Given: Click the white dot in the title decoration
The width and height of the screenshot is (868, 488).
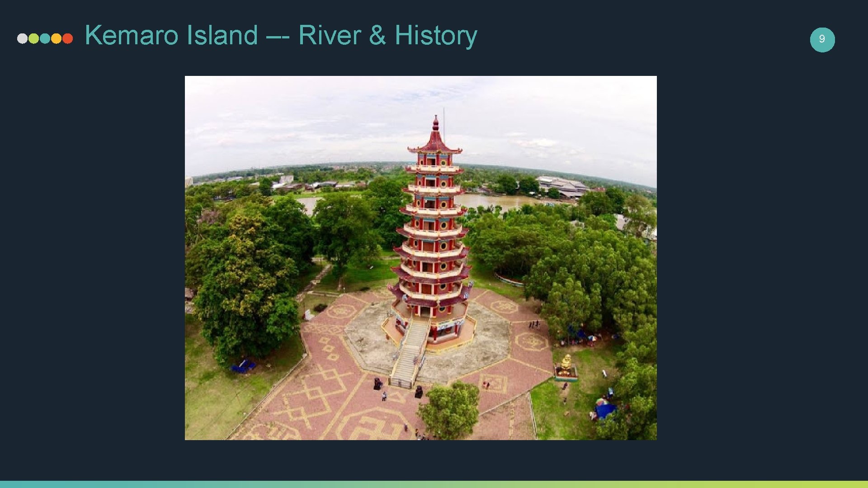Looking at the screenshot, I should click(x=22, y=38).
